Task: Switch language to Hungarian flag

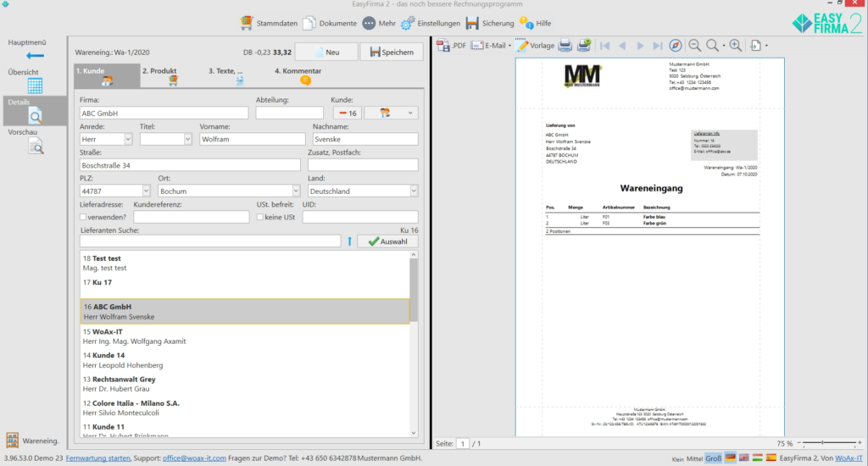Action: coord(757,458)
